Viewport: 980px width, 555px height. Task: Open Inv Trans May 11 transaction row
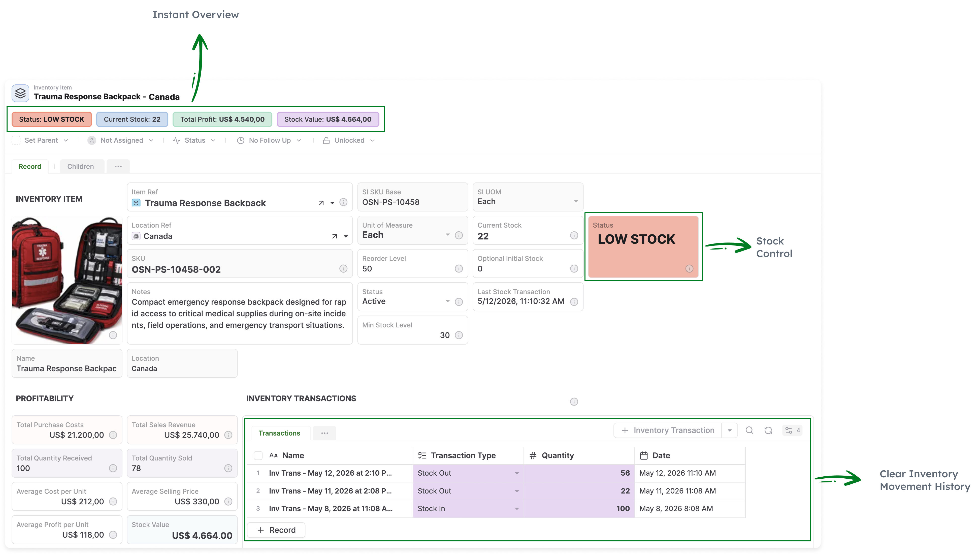tap(330, 491)
